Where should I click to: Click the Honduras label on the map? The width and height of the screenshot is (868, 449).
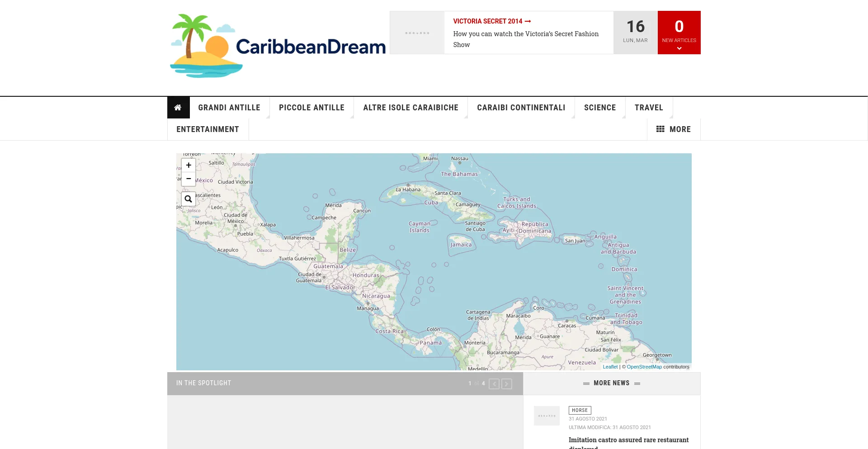pyautogui.click(x=366, y=275)
